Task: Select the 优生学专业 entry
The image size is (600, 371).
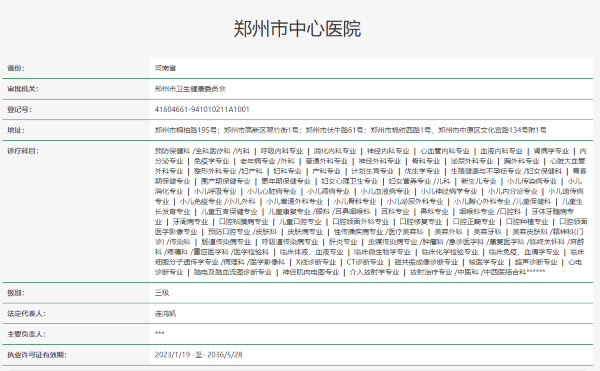Action: click(422, 171)
